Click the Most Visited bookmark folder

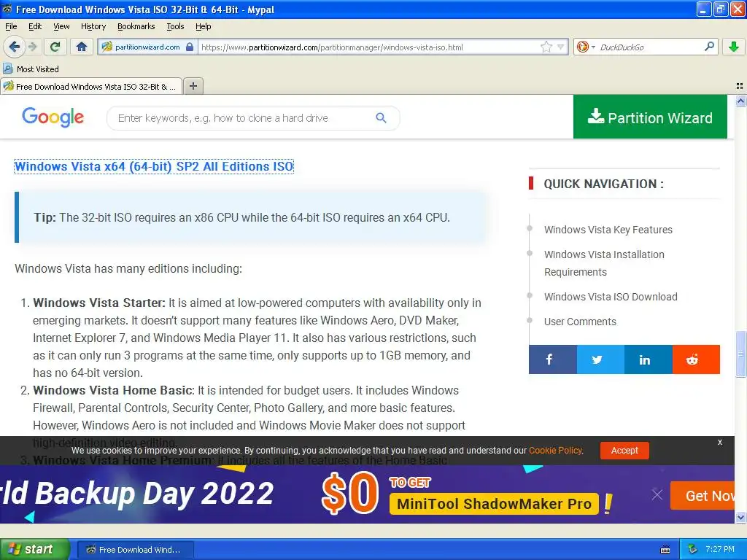[x=31, y=69]
